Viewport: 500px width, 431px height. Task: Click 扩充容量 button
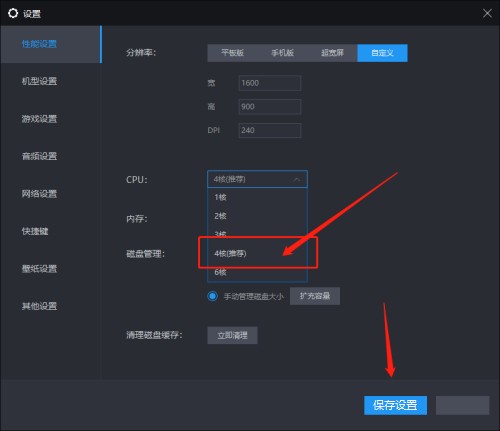pyautogui.click(x=315, y=296)
